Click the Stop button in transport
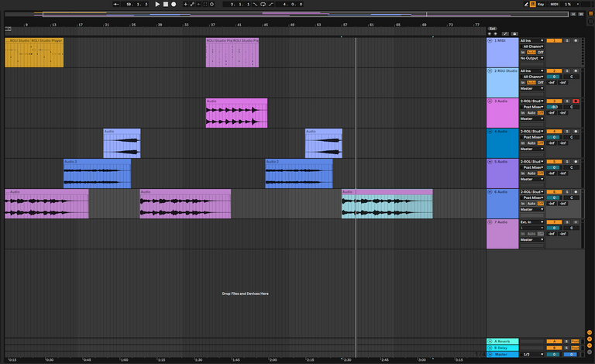The image size is (595, 364). tap(166, 4)
